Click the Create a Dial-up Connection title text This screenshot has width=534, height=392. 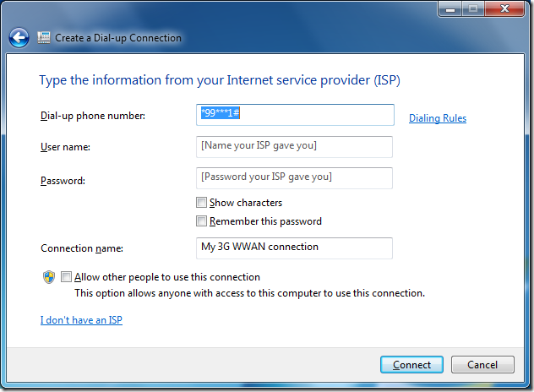pyautogui.click(x=118, y=38)
